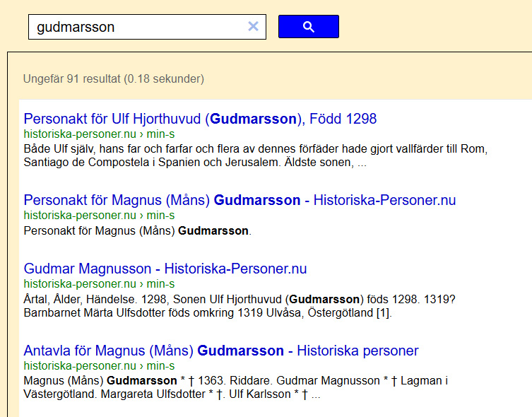Click the blue magnifying glass search button

click(309, 26)
